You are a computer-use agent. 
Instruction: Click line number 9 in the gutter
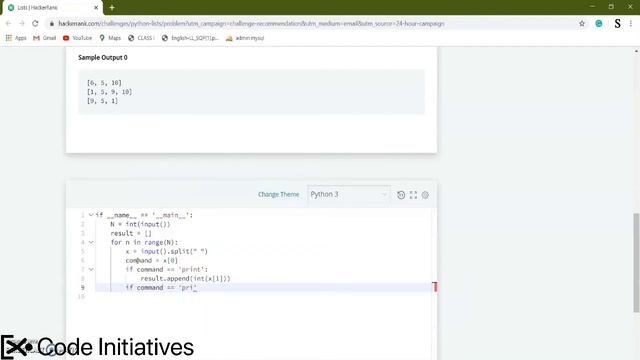pos(82,287)
